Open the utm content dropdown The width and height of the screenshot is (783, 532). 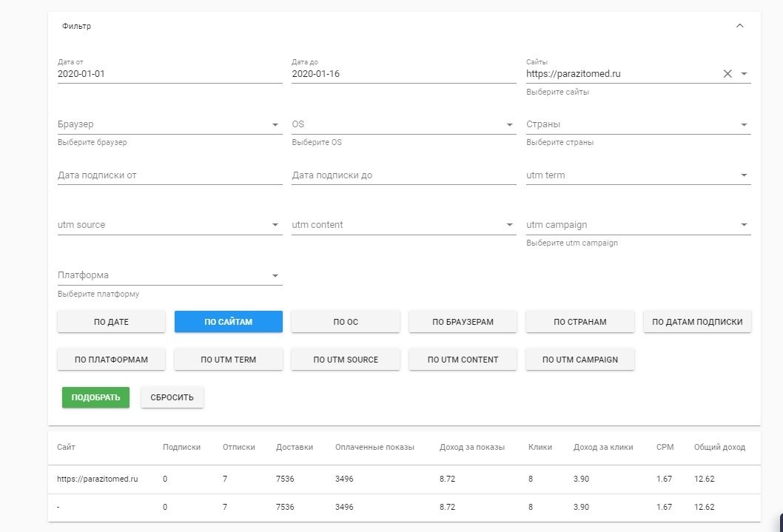pyautogui.click(x=403, y=225)
